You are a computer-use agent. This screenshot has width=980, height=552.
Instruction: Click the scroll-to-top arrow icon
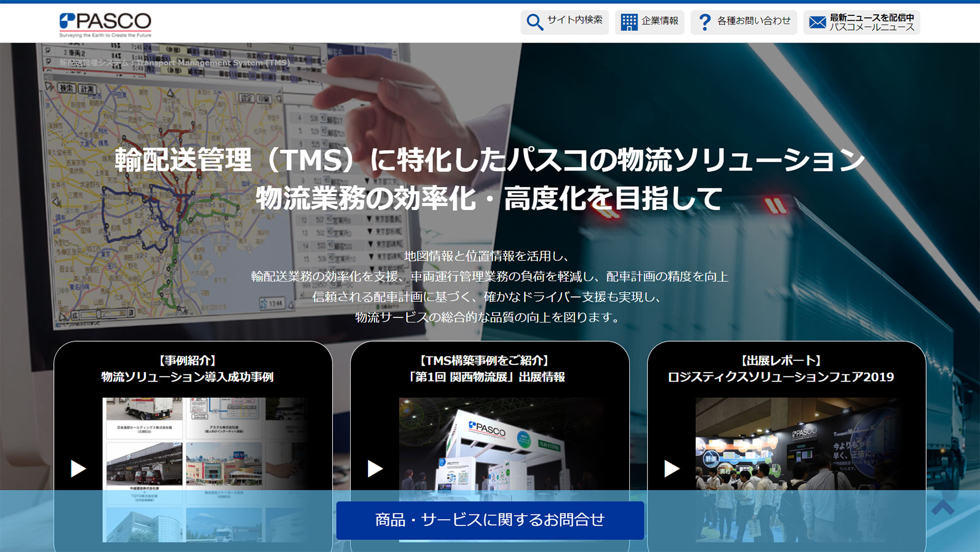[943, 507]
